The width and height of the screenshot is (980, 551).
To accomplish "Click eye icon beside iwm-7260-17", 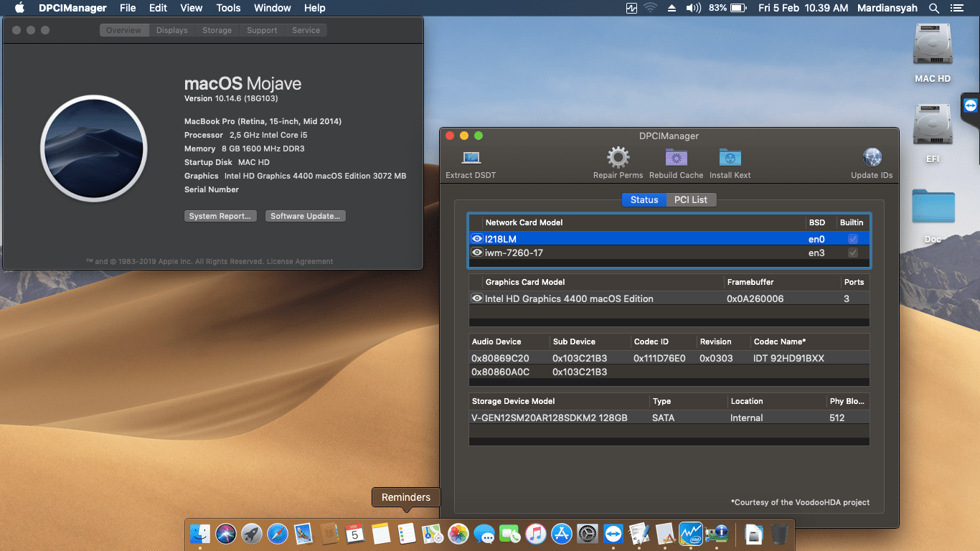I will 476,253.
